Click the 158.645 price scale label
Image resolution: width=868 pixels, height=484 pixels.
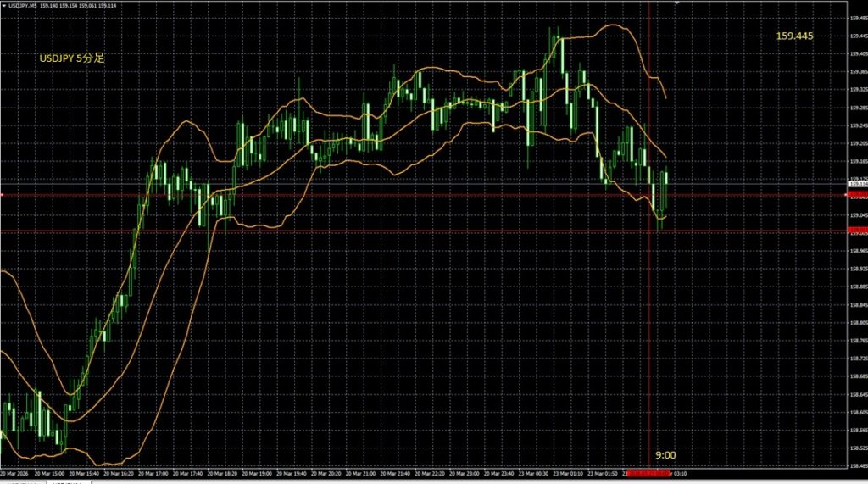point(859,394)
